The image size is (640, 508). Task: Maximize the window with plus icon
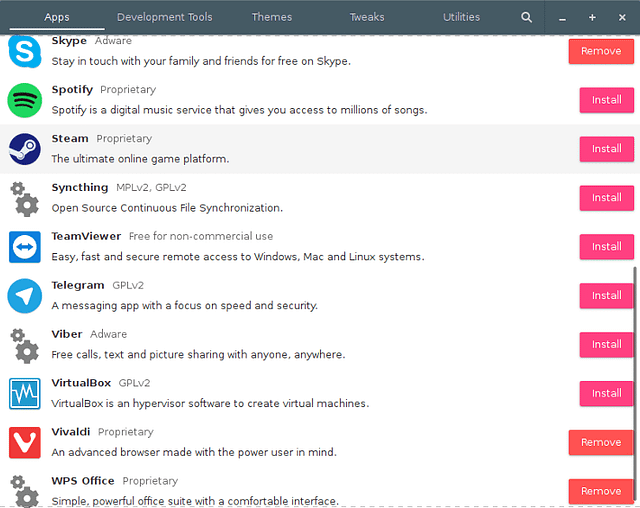pos(592,17)
